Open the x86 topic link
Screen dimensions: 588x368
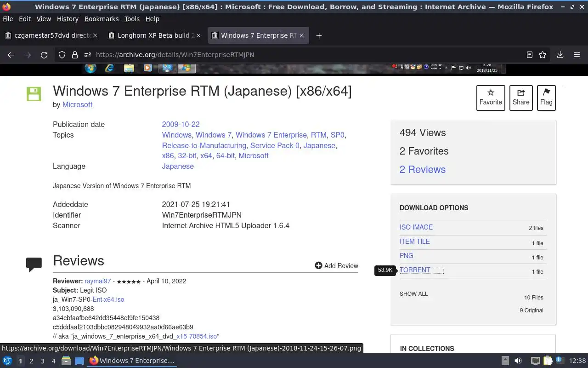pos(168,156)
